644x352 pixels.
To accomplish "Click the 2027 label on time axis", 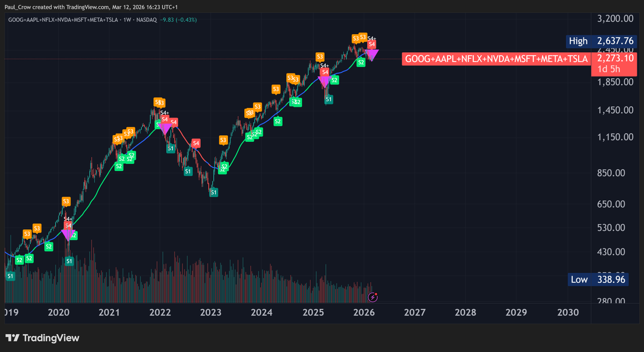I will pos(415,312).
